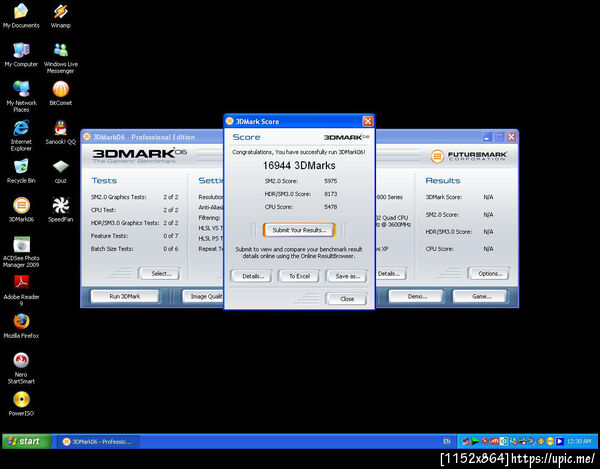The height and width of the screenshot is (469, 600).
Task: Select the 3DMark06 taskbar button
Action: coord(99,442)
